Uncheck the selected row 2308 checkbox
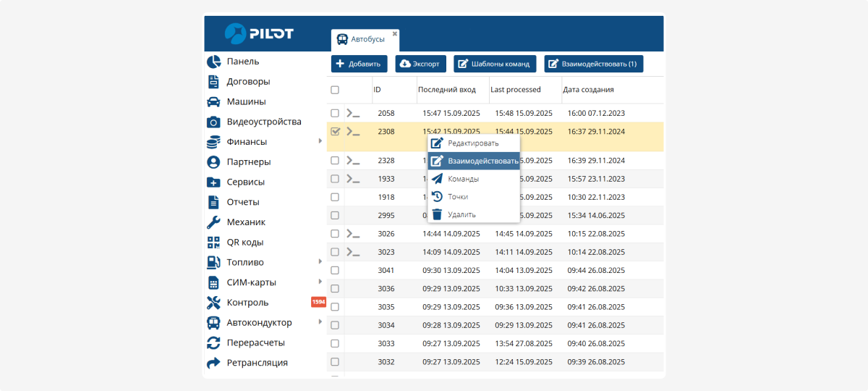 (x=335, y=132)
